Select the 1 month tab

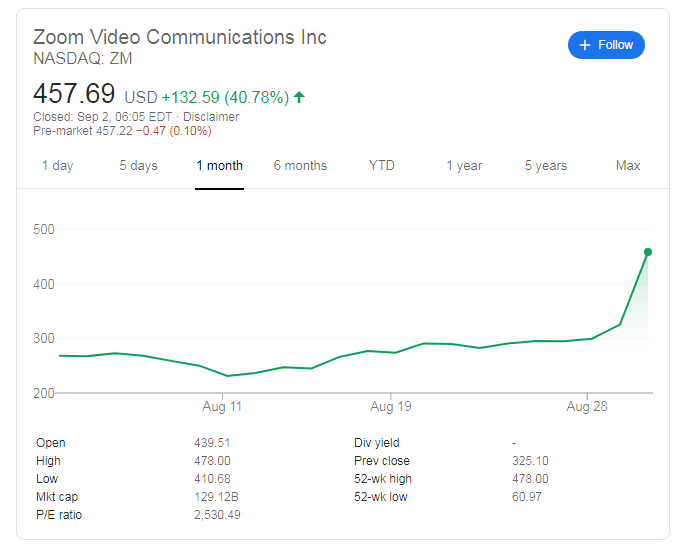pos(219,166)
